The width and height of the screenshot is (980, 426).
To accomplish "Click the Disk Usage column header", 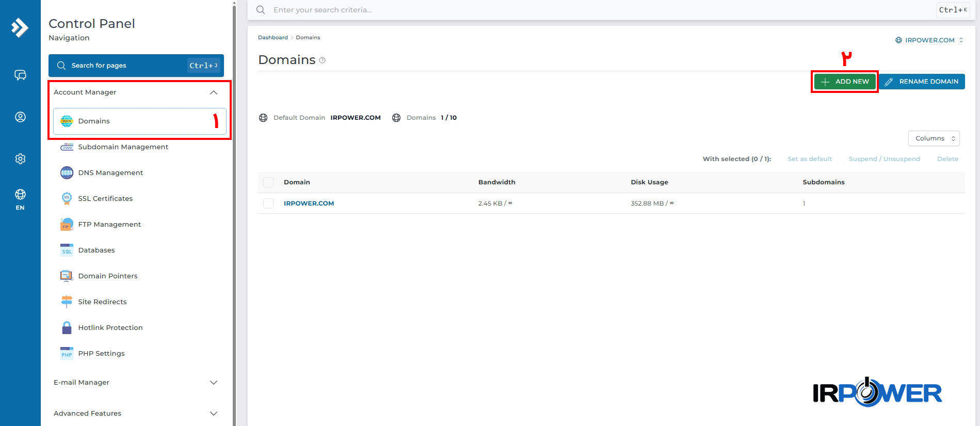I will [x=649, y=182].
